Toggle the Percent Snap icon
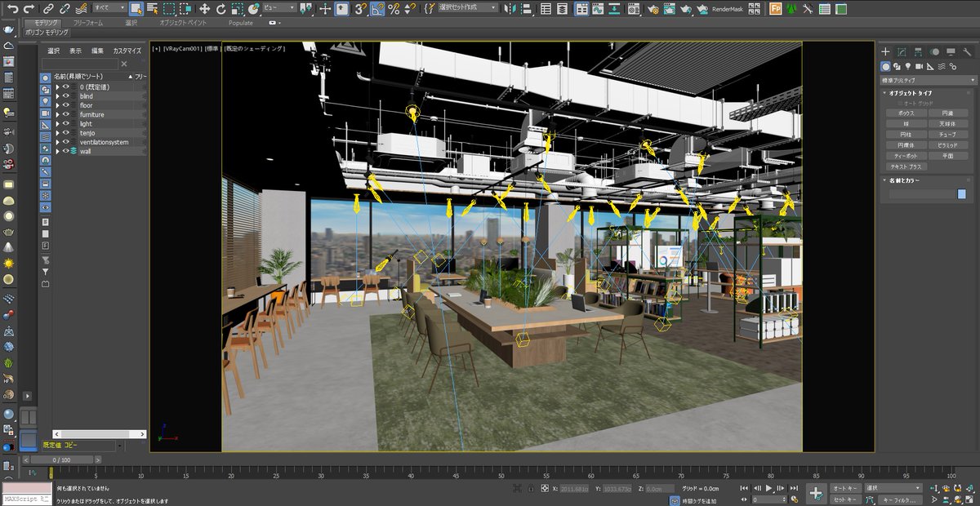This screenshot has width=980, height=506. tap(394, 9)
